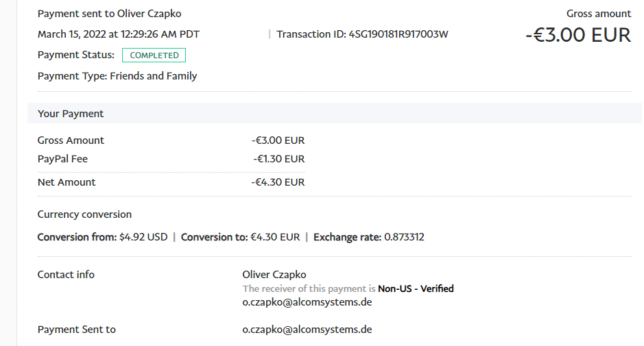Screen dimensions: 644x346
Task: Select the Non-US - Verified receiver status text
Action: pyautogui.click(x=416, y=288)
